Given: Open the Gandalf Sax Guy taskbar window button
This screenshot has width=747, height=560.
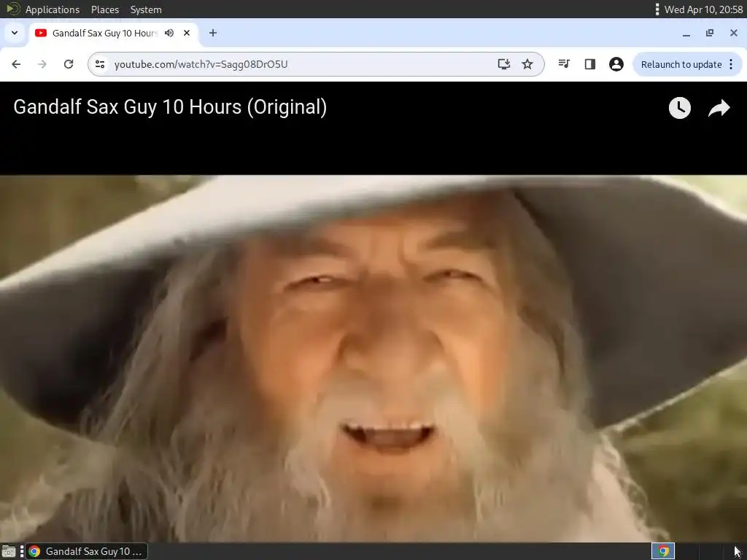Looking at the screenshot, I should (87, 551).
